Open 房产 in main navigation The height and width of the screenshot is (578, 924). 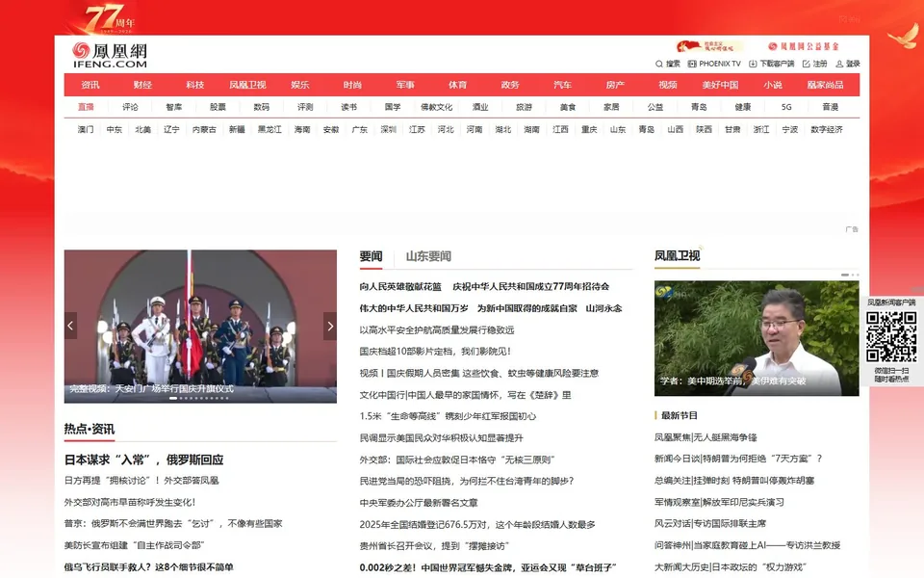(x=615, y=85)
